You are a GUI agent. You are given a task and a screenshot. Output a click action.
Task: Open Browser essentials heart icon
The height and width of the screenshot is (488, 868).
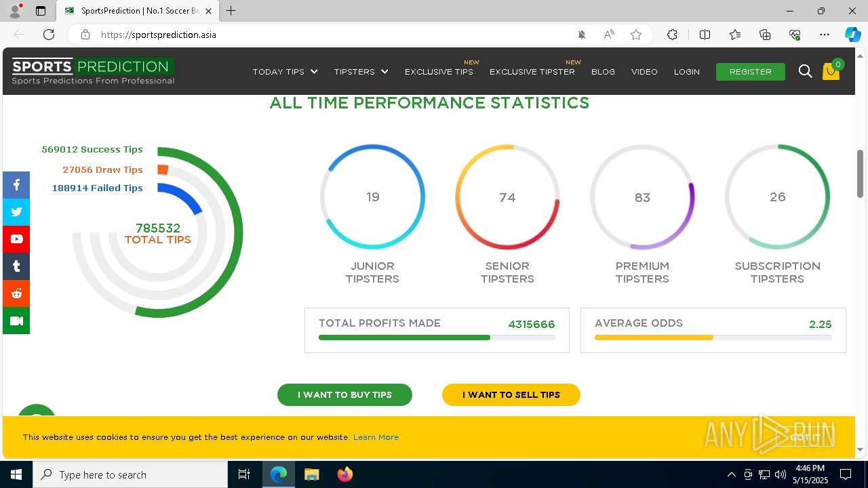point(795,35)
